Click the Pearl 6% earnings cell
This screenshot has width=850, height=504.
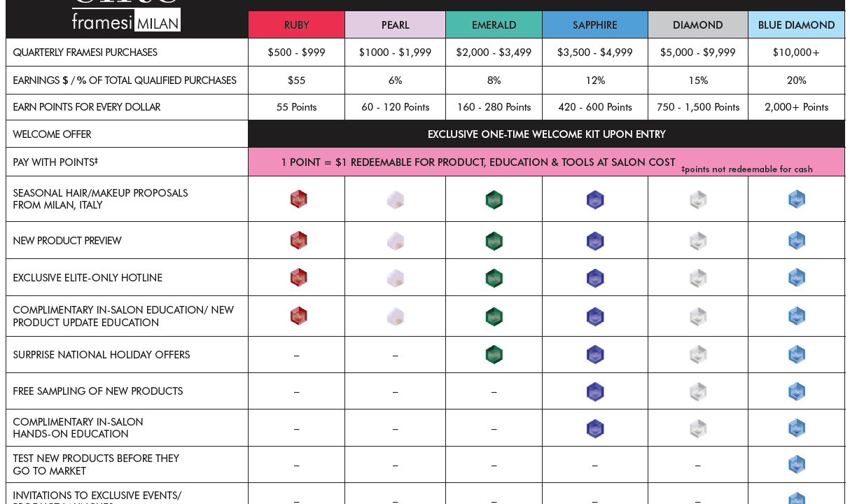pyautogui.click(x=395, y=80)
